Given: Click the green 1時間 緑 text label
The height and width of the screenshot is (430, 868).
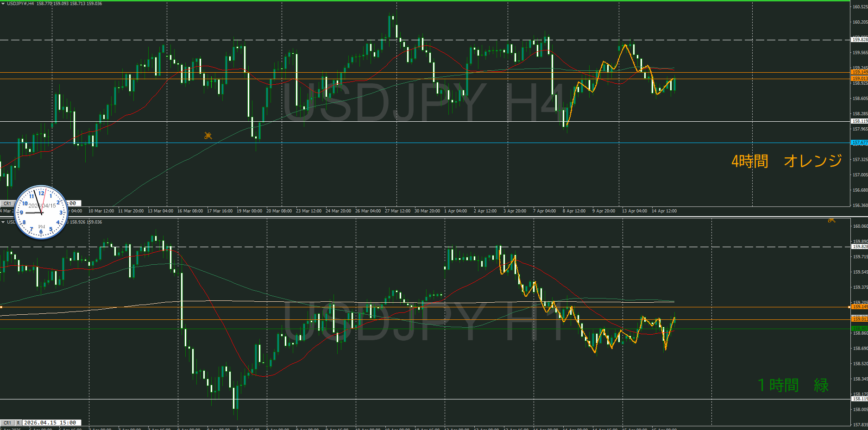Looking at the screenshot, I should click(793, 385).
